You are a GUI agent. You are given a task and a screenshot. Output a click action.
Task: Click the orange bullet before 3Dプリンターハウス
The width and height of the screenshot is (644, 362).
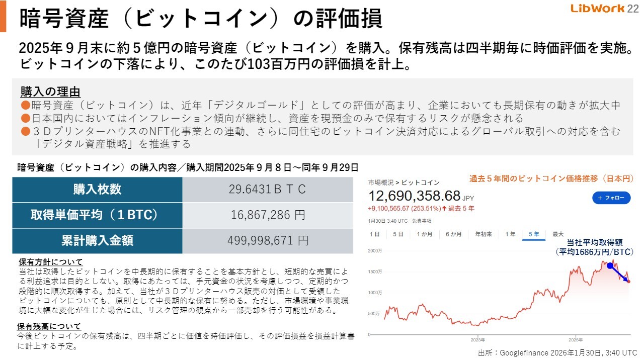tap(26, 132)
